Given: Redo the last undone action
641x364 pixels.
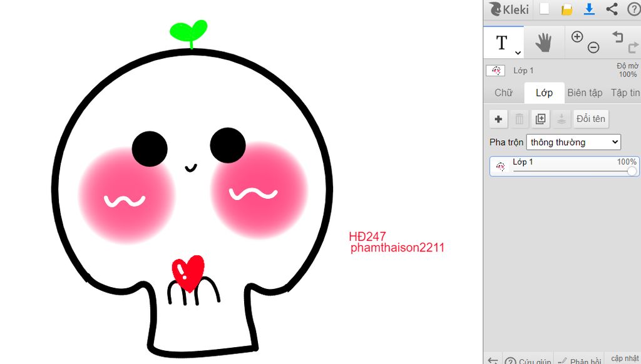Looking at the screenshot, I should click(633, 48).
